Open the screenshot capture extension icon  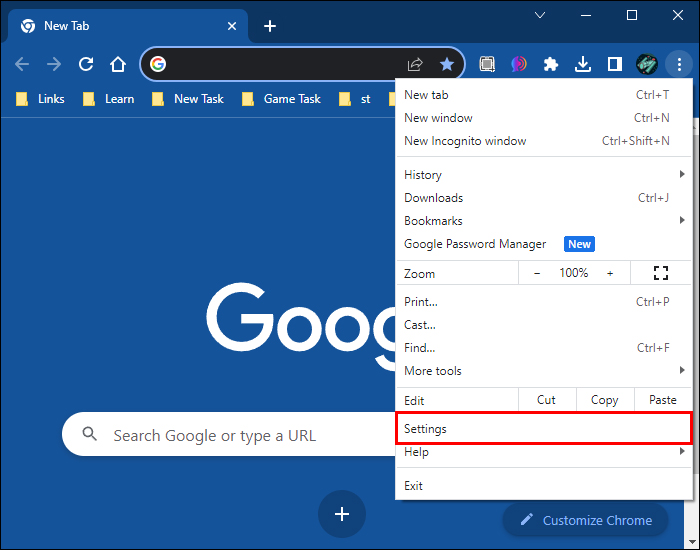(x=487, y=64)
